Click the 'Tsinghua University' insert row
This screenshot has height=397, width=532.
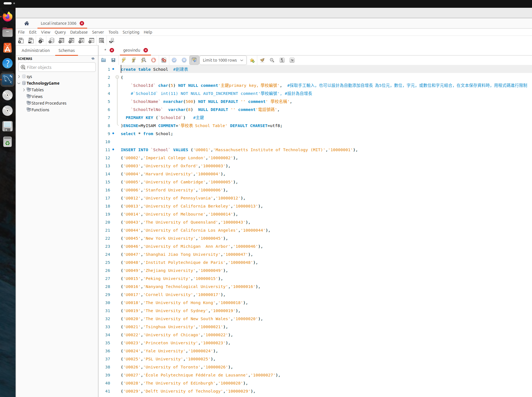point(174,327)
